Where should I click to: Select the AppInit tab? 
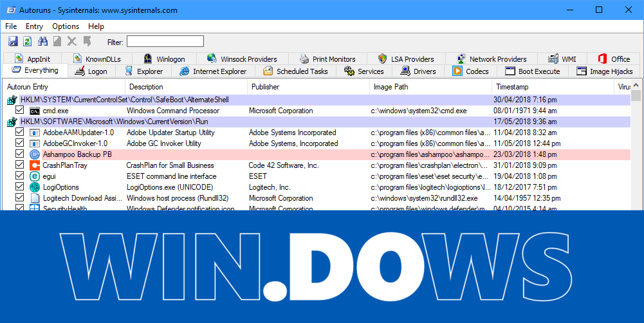32,59
